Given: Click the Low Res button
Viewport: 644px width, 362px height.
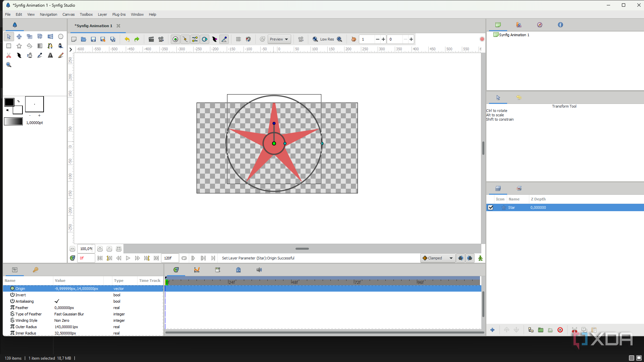Looking at the screenshot, I should click(x=327, y=39).
